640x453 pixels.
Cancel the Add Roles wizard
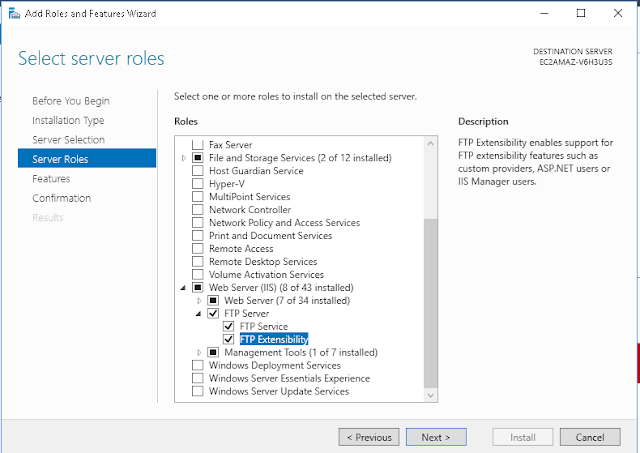pyautogui.click(x=589, y=437)
